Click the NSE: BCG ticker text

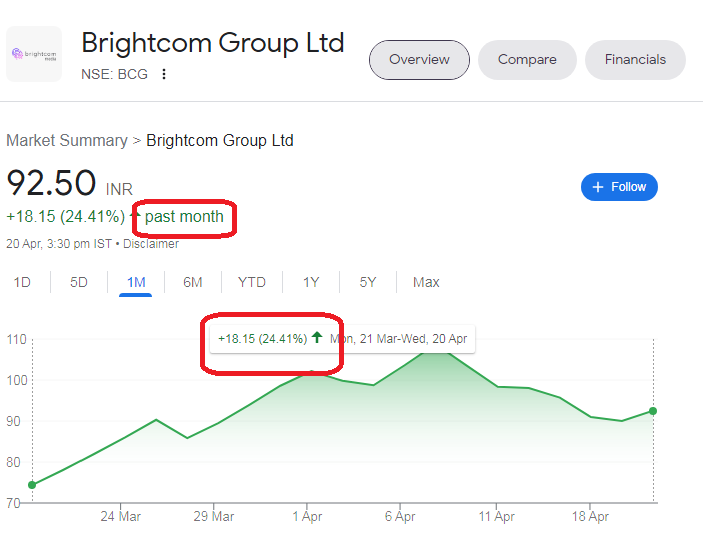click(114, 74)
